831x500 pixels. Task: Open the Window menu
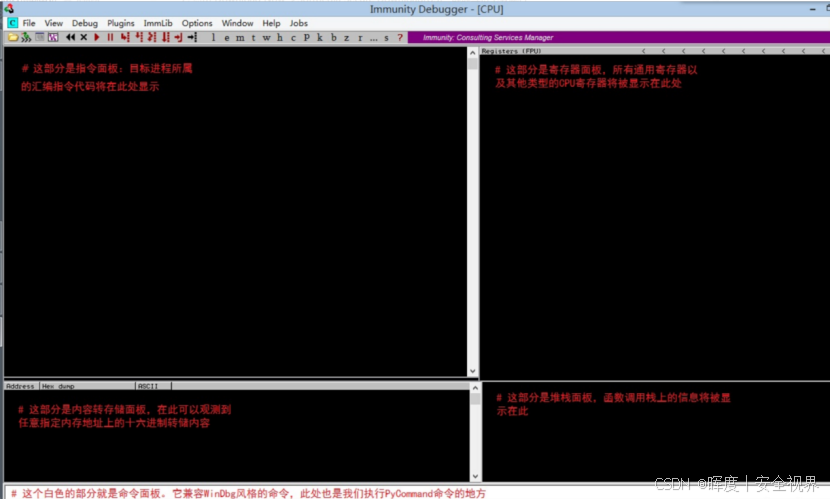click(x=237, y=23)
